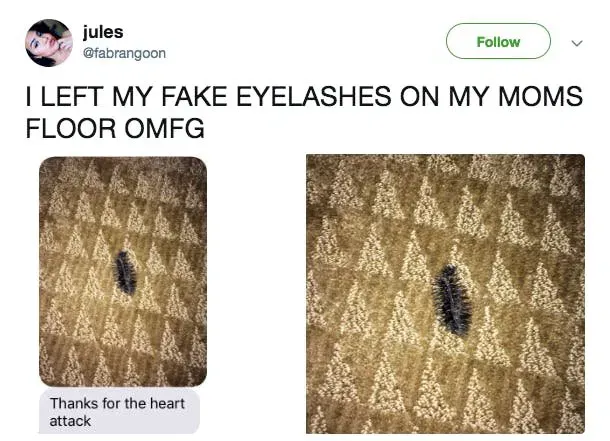Click the word 'MY' before 'FAKE'
The image size is (610, 441).
click(x=132, y=96)
